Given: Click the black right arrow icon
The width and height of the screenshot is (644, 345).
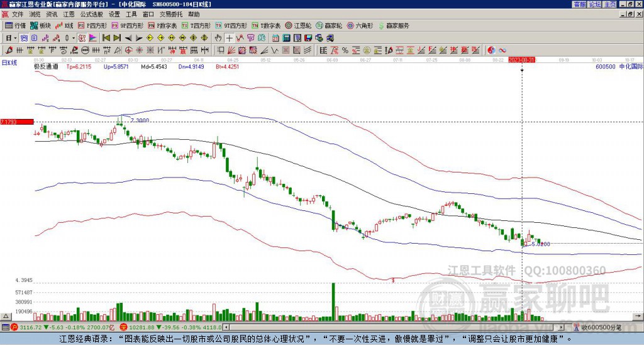Looking at the screenshot, I should [139, 38].
